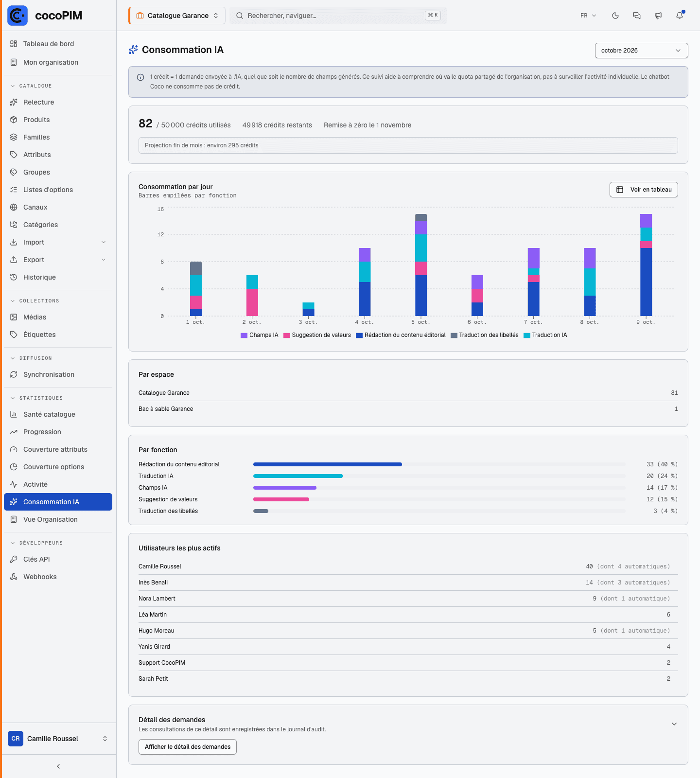This screenshot has height=778, width=700.
Task: Open the FR language selector
Action: point(588,16)
